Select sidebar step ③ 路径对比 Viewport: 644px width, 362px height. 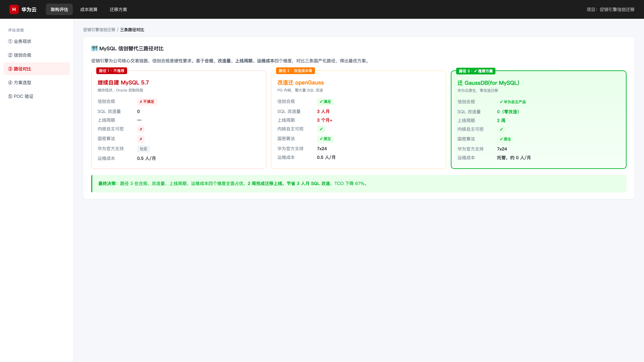pos(37,69)
